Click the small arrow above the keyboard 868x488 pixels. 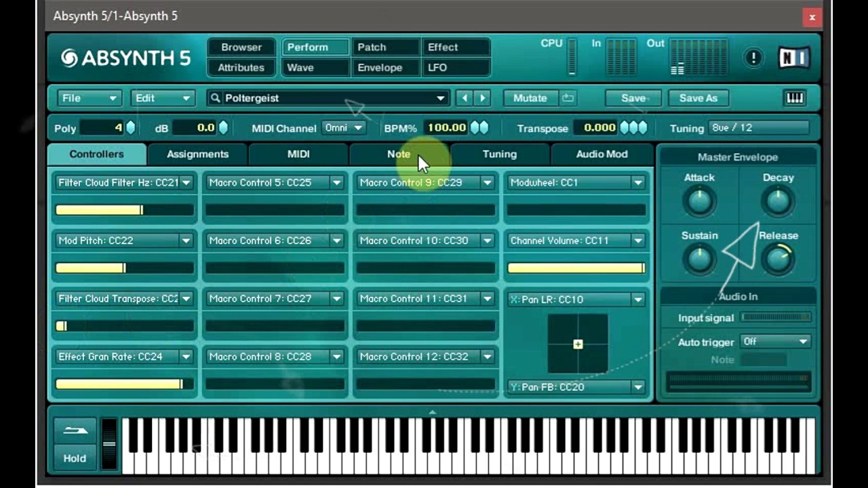tap(432, 411)
